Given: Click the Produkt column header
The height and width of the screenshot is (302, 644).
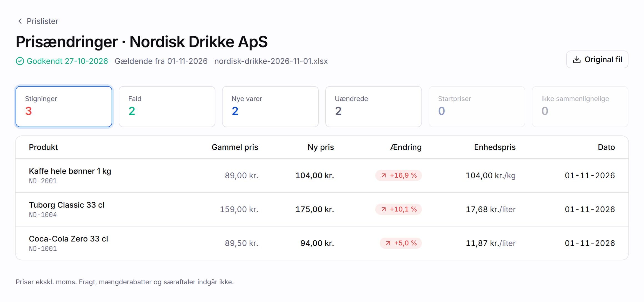Looking at the screenshot, I should [x=43, y=147].
